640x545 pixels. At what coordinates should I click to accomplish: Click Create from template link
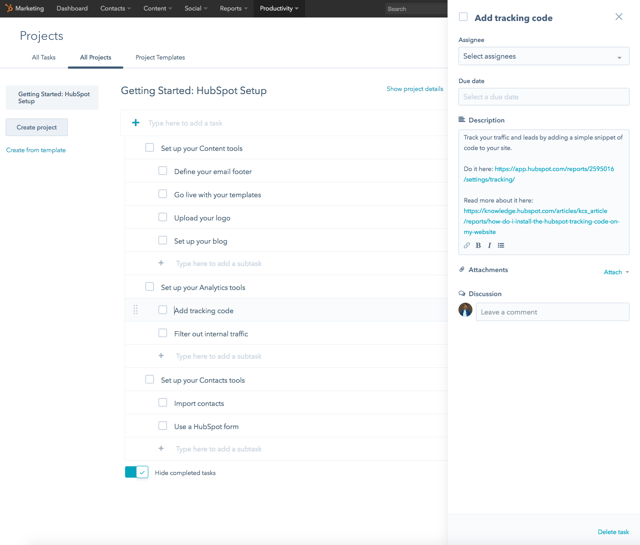36,150
